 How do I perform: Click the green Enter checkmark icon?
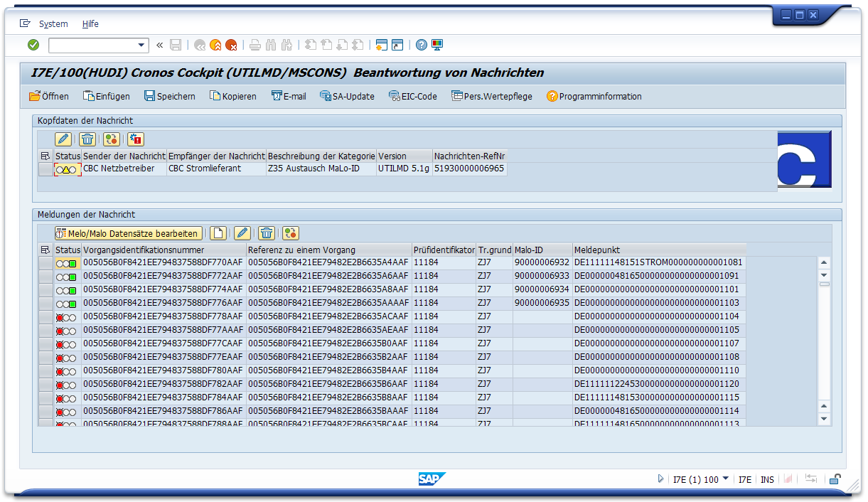pos(33,45)
